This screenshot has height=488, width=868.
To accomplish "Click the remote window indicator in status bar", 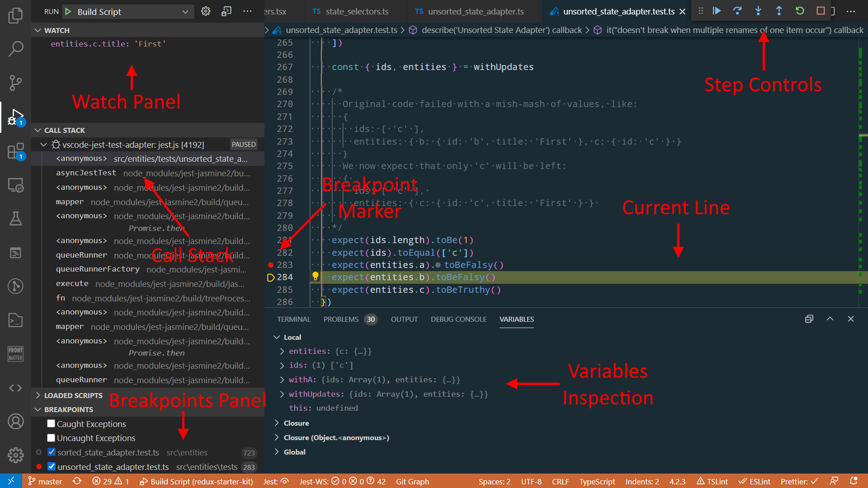I will point(11,481).
